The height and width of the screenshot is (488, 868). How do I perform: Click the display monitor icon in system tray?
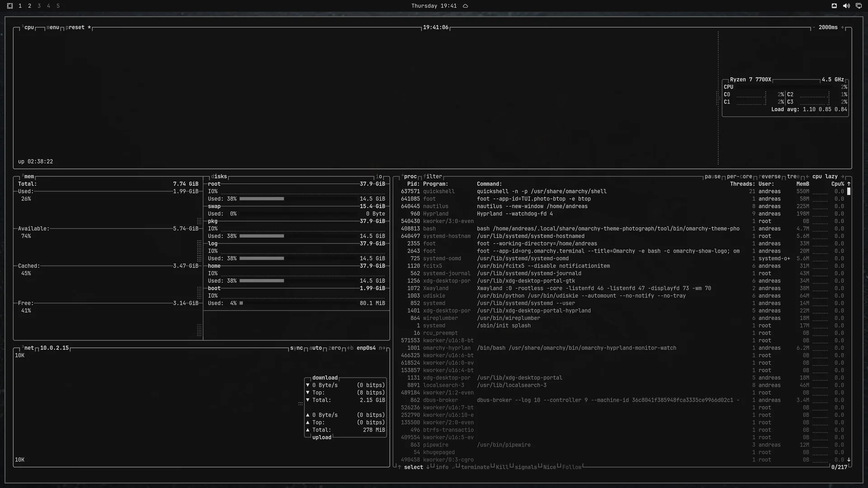click(x=859, y=6)
